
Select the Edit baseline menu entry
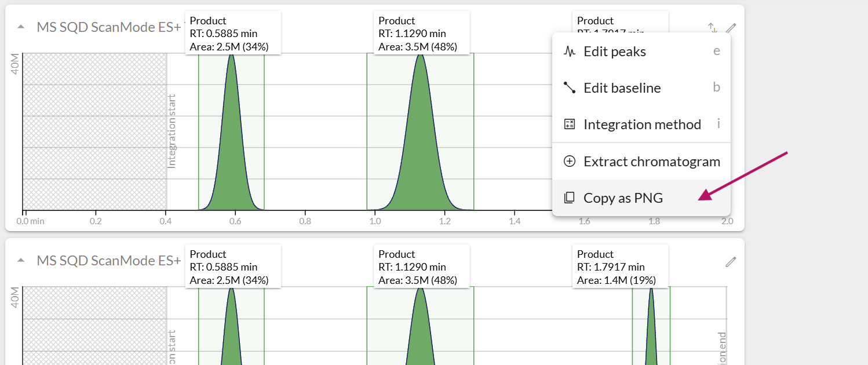[641, 88]
